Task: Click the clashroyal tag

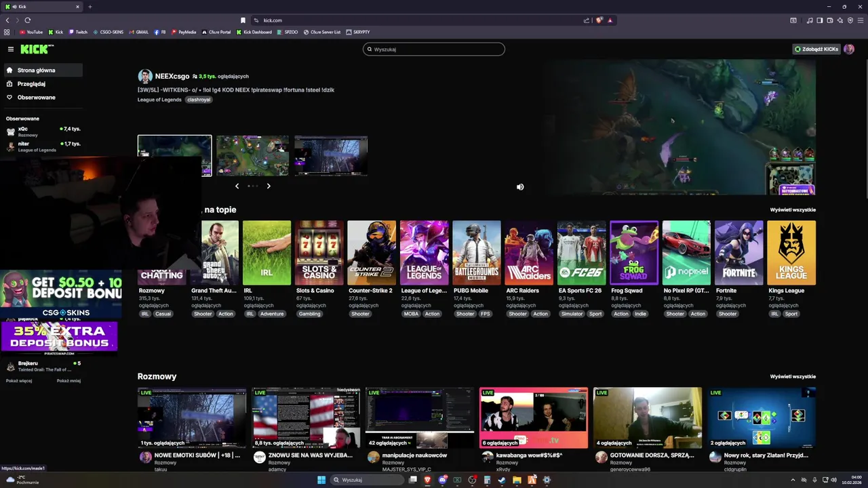Action: [x=199, y=100]
